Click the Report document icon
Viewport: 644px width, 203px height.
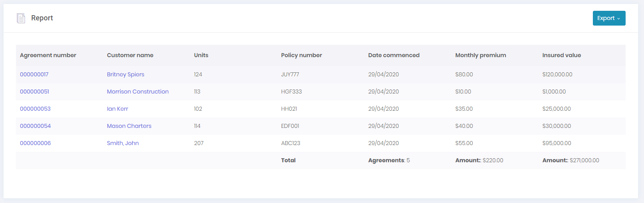coord(21,18)
